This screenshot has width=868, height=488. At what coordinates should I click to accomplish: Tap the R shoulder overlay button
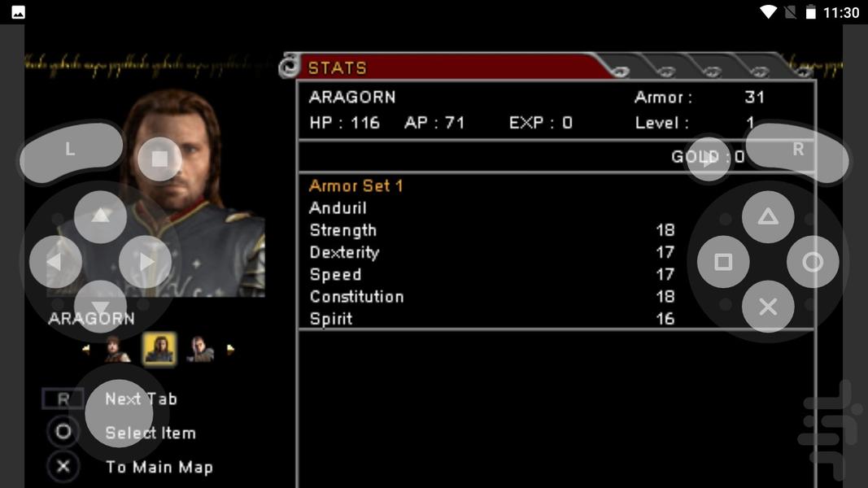point(797,153)
